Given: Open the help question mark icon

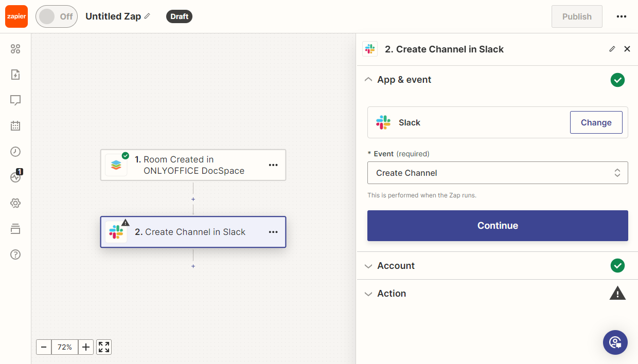Looking at the screenshot, I should [x=15, y=254].
